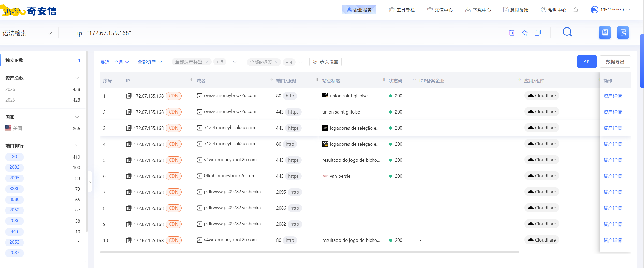Screen dimensions: 644x268
Task: Open 意见反馈
Action: click(516, 10)
